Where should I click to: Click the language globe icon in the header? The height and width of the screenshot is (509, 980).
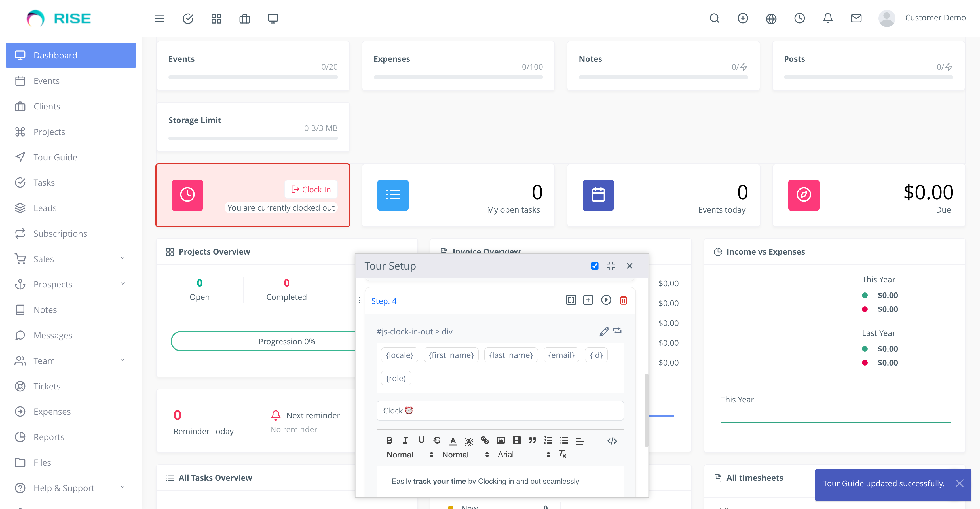771,18
